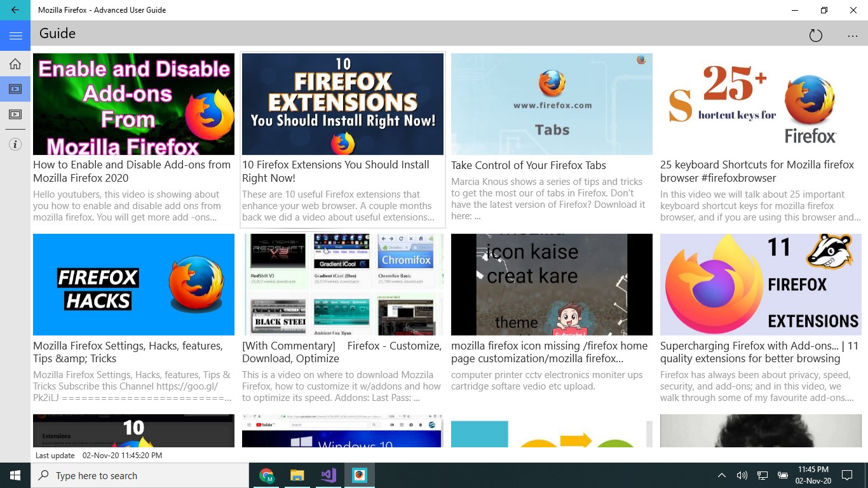Viewport: 868px width, 488px height.
Task: Go to Home using the sidebar home icon
Action: pyautogui.click(x=15, y=64)
